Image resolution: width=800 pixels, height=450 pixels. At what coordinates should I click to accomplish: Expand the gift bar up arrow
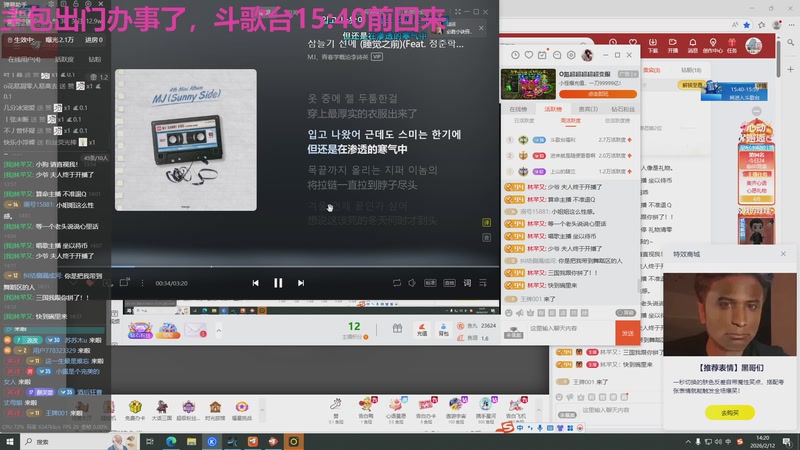[x=538, y=410]
